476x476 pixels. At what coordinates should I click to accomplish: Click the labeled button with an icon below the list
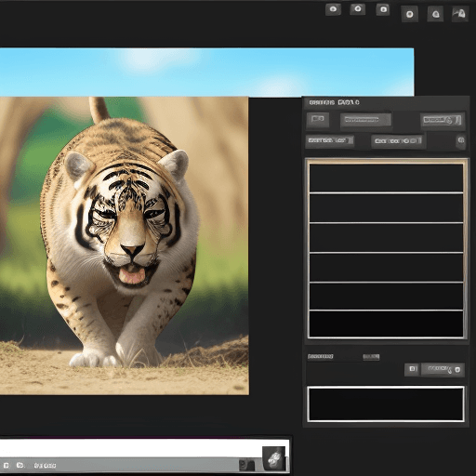pyautogui.click(x=443, y=369)
